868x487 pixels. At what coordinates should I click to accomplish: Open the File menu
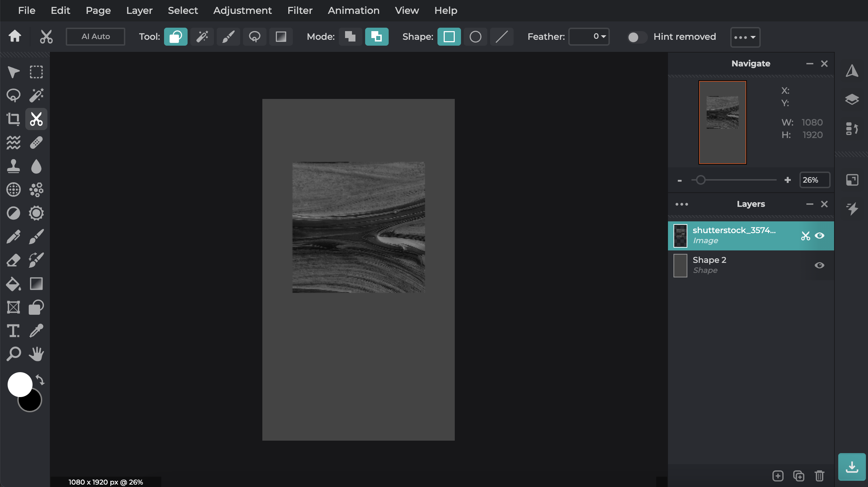[27, 10]
